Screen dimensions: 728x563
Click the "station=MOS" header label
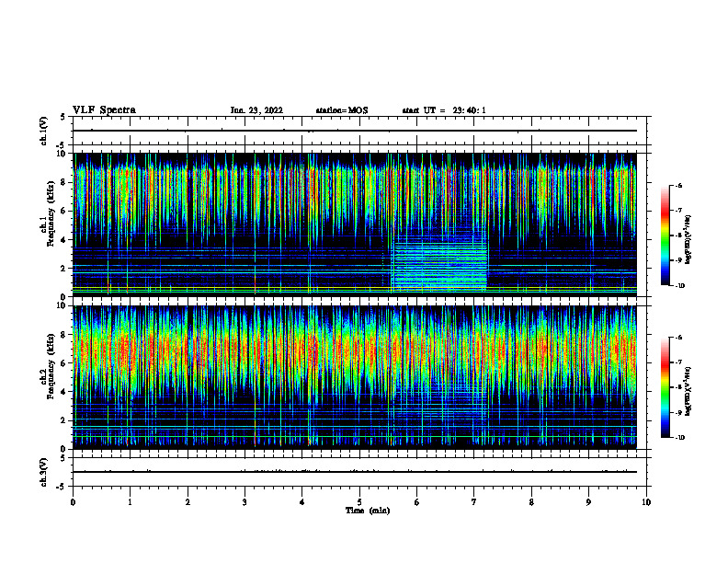tap(342, 110)
